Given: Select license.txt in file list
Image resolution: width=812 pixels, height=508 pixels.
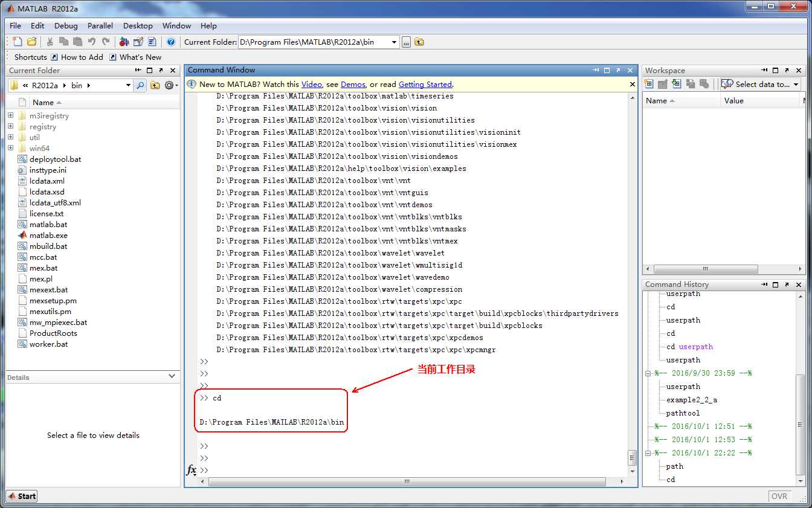Looking at the screenshot, I should tap(46, 213).
